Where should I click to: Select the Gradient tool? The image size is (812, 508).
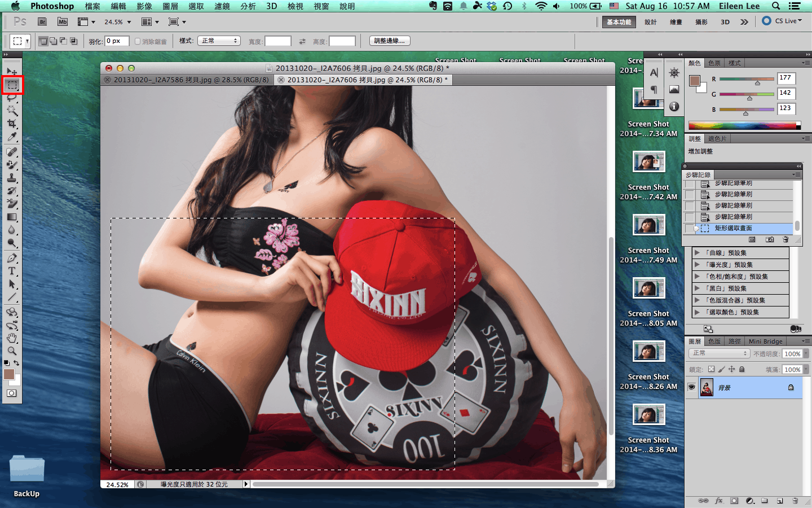point(12,217)
